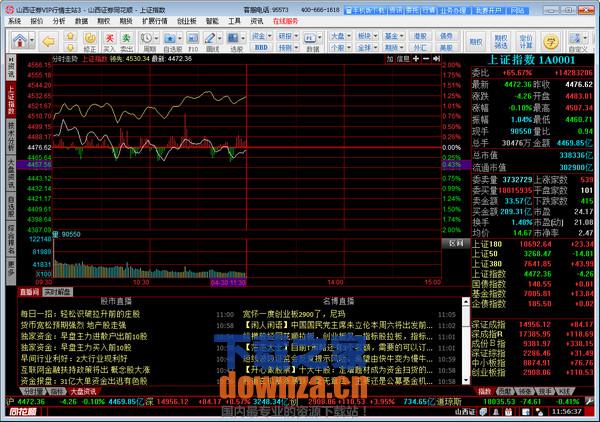Click the 自定义 customize icon
Screen dimensions: 600x422
click(x=575, y=38)
